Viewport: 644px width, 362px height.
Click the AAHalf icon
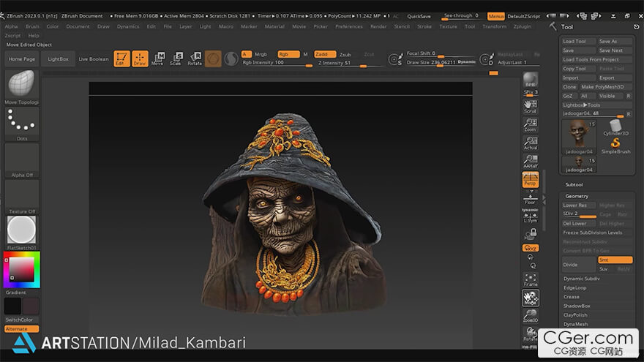pyautogui.click(x=531, y=162)
